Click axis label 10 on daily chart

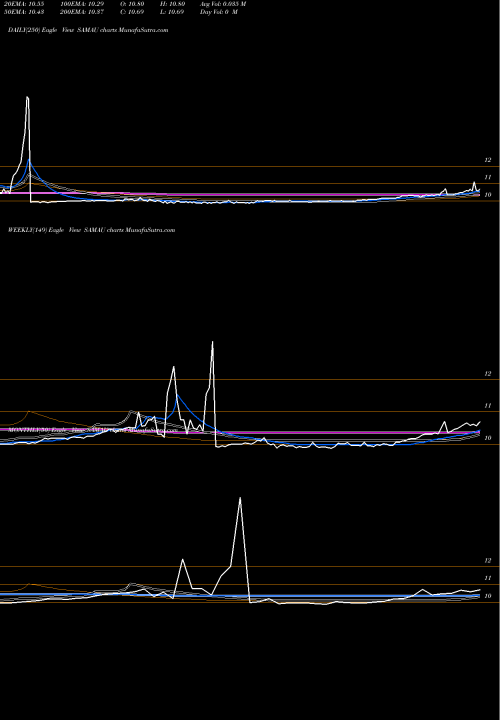488,195
